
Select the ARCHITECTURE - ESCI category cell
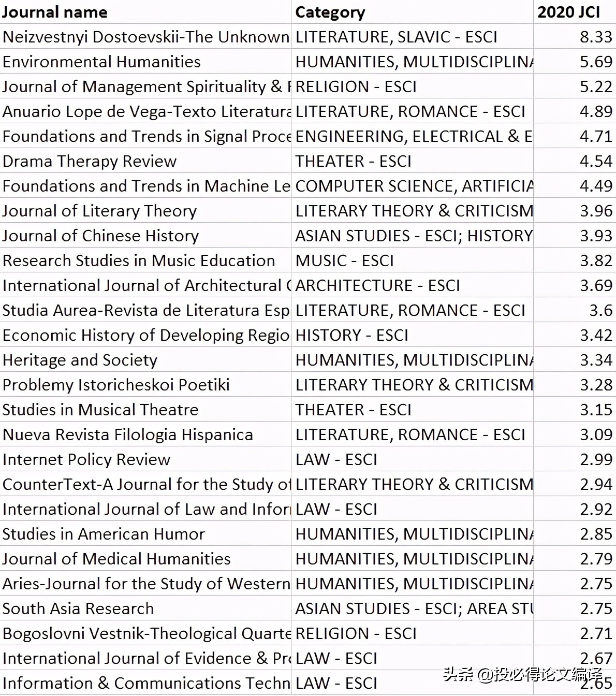coord(377,286)
